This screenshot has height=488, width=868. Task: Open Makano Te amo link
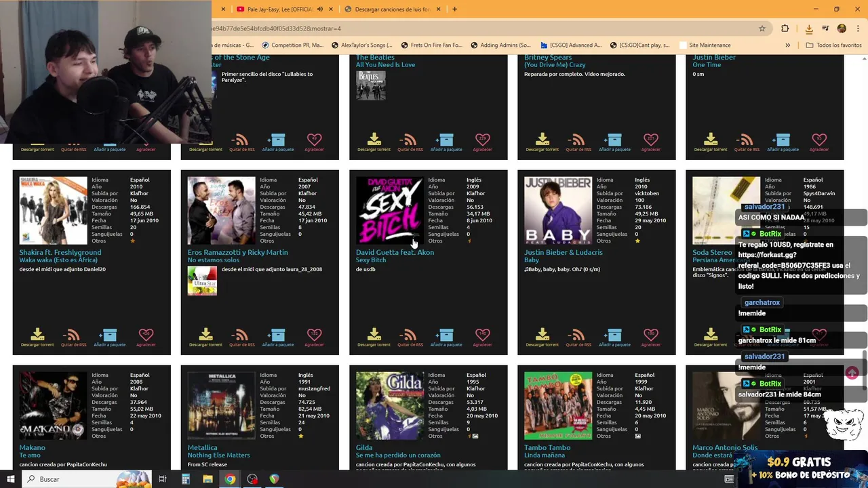31,455
